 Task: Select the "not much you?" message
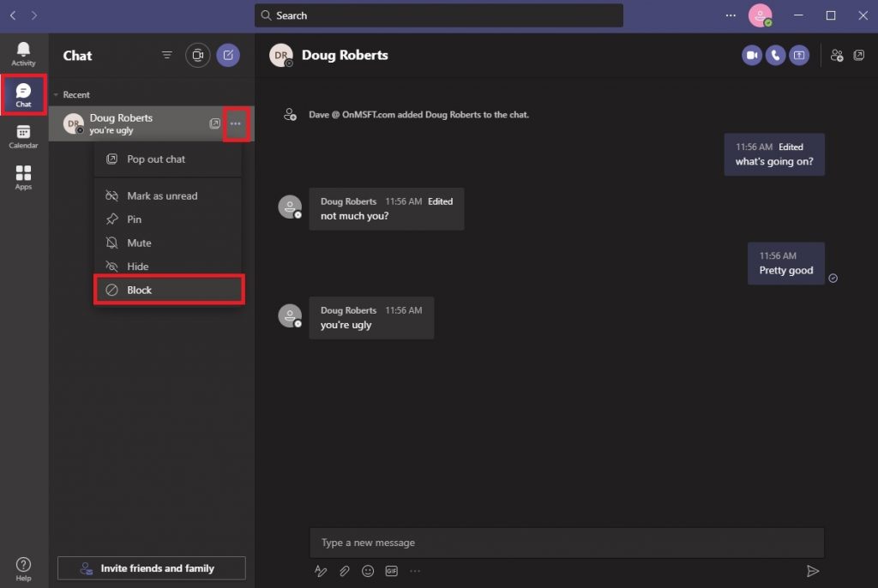click(x=387, y=208)
